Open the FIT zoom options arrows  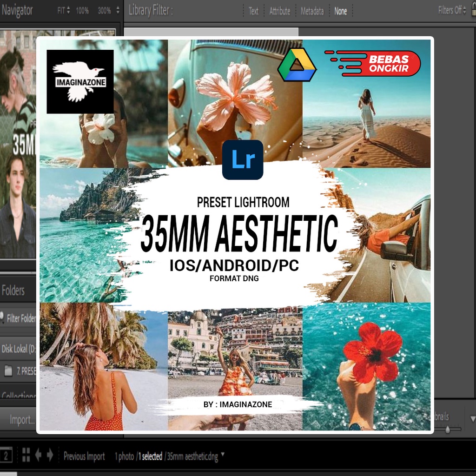68,11
